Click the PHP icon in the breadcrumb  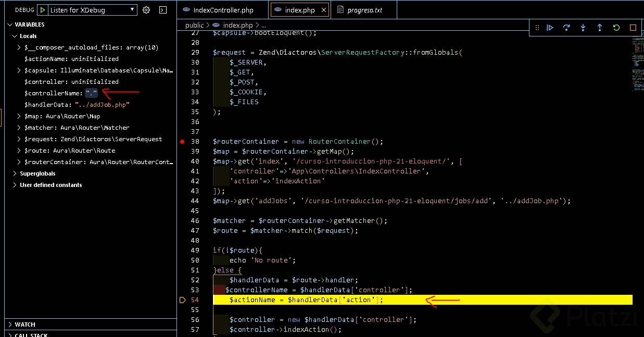pyautogui.click(x=216, y=25)
